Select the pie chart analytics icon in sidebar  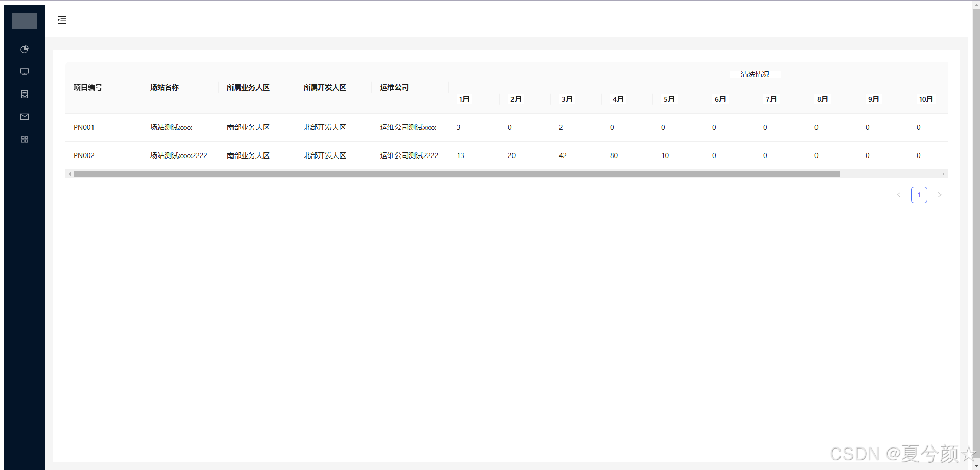tap(24, 49)
